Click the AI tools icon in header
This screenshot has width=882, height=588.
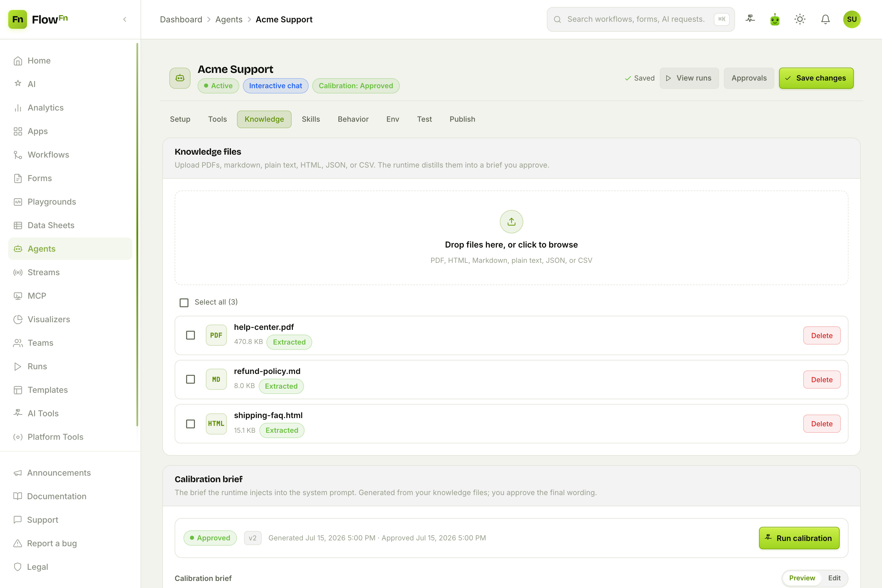(x=750, y=19)
